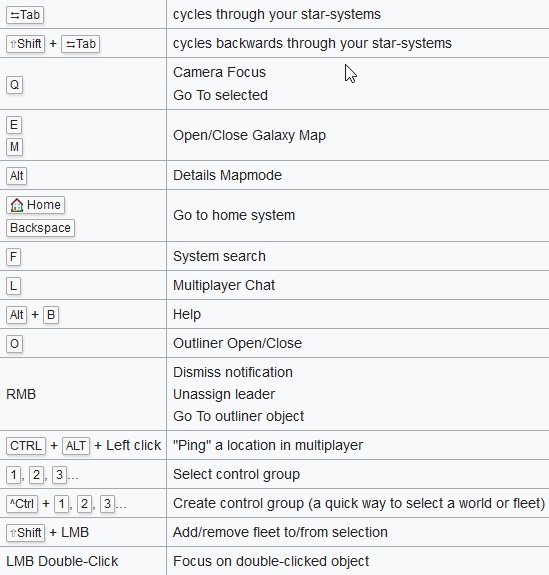
Task: Click the B key in the Help shortcut
Action: [x=51, y=315]
